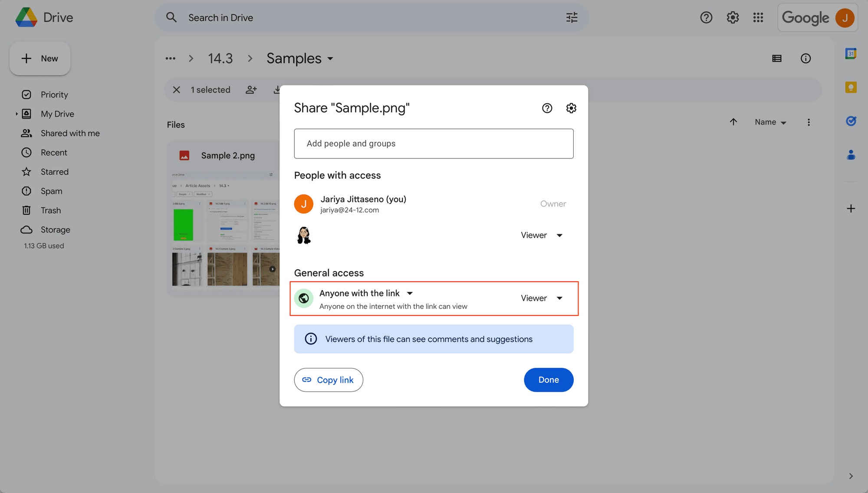The height and width of the screenshot is (493, 868).
Task: Click the account profile icon top right
Action: [x=847, y=17]
